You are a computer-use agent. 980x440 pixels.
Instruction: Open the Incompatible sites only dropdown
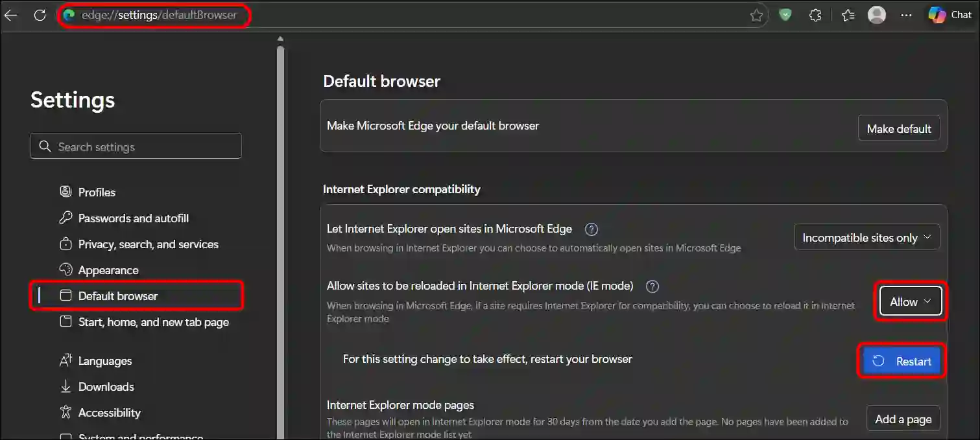coord(866,237)
